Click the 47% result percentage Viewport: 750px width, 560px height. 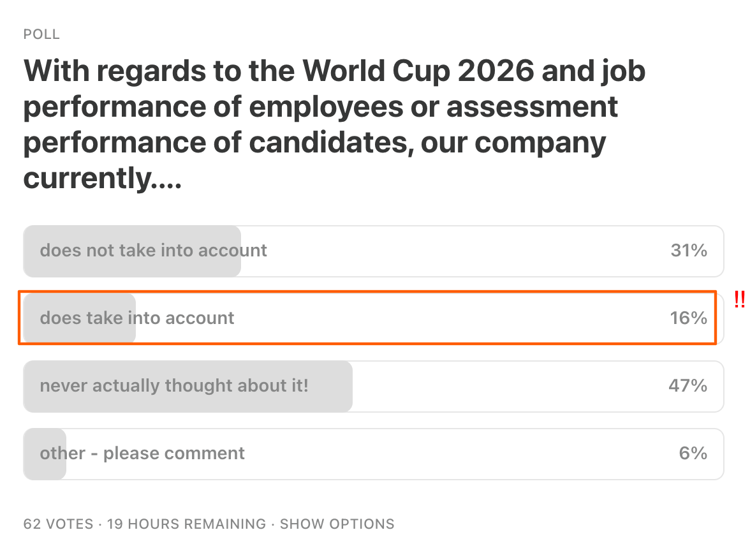(687, 385)
